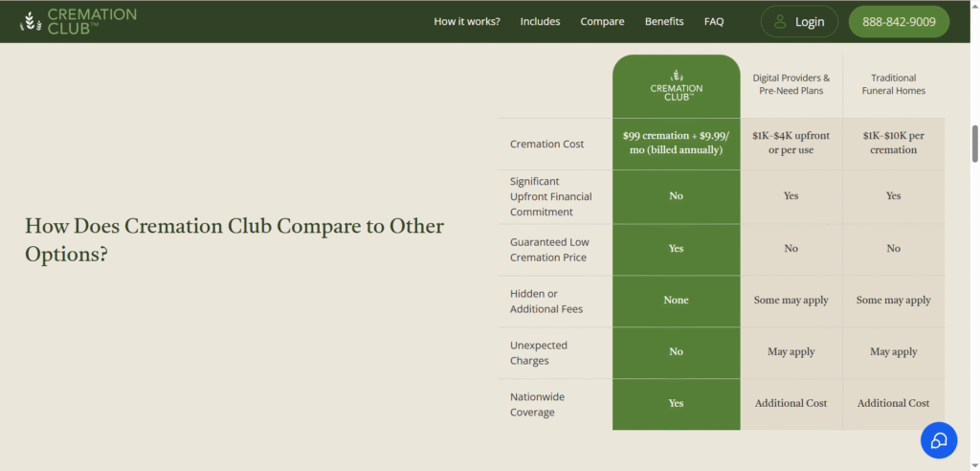Viewport: 980px width, 471px height.
Task: Click the 'Guaranteed Low Cremation Price' row label
Action: coord(549,250)
